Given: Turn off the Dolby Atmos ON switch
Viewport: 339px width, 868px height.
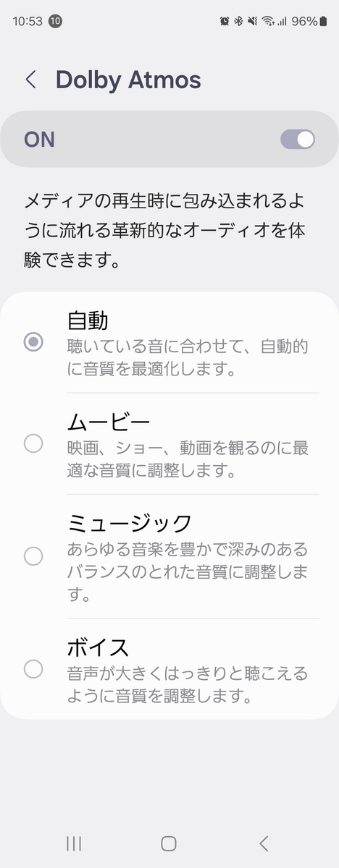Looking at the screenshot, I should click(298, 139).
